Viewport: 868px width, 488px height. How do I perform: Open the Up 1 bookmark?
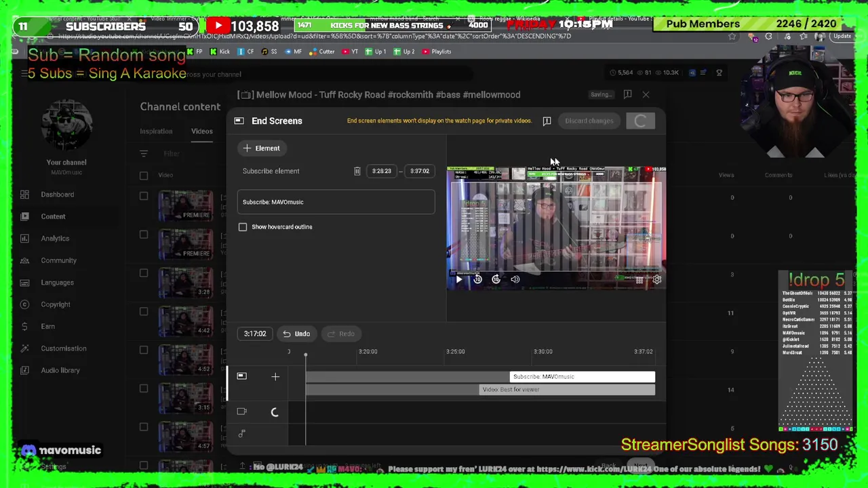pyautogui.click(x=376, y=52)
